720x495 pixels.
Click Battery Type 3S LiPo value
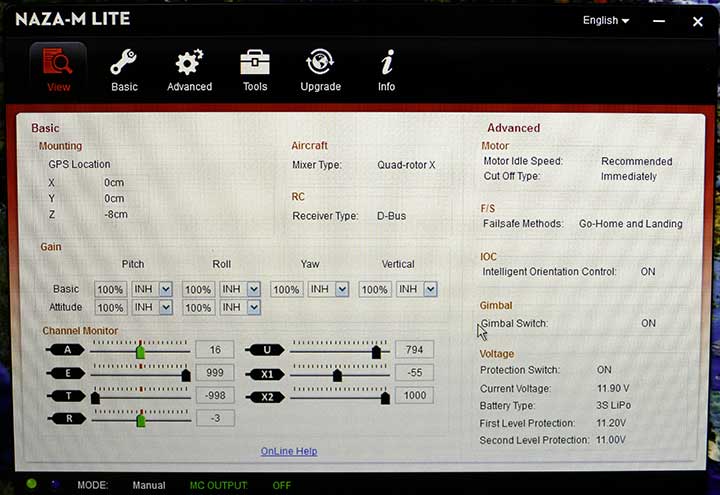tap(613, 405)
